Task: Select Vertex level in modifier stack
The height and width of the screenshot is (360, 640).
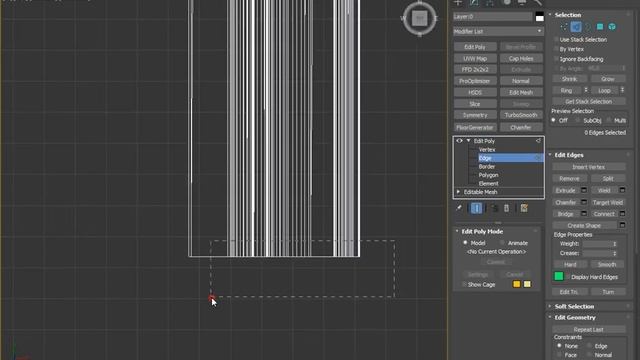Action: 487,149
